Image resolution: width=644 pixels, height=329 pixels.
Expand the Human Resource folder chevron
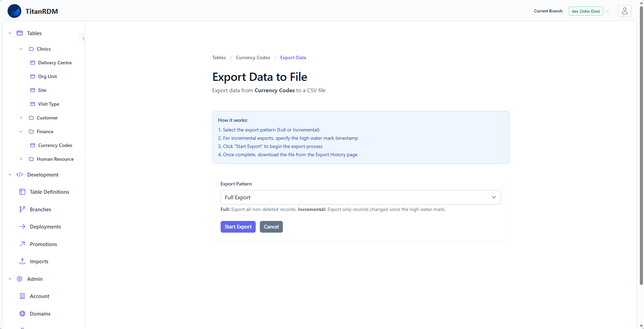click(x=21, y=159)
